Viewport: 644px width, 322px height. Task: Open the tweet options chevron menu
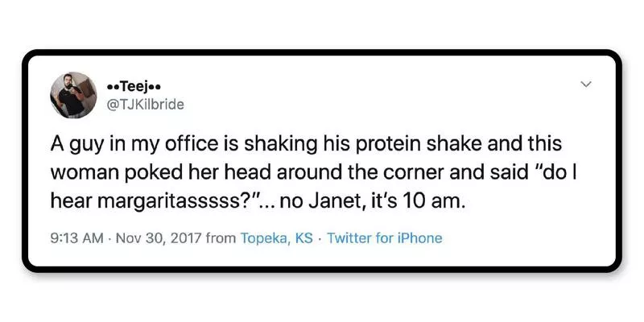click(x=586, y=85)
